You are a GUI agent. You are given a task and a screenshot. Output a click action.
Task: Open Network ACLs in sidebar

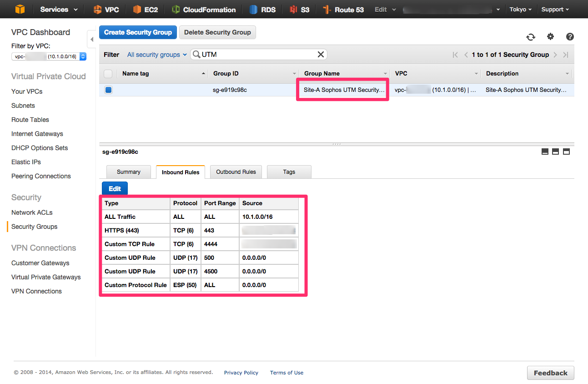[x=32, y=212]
